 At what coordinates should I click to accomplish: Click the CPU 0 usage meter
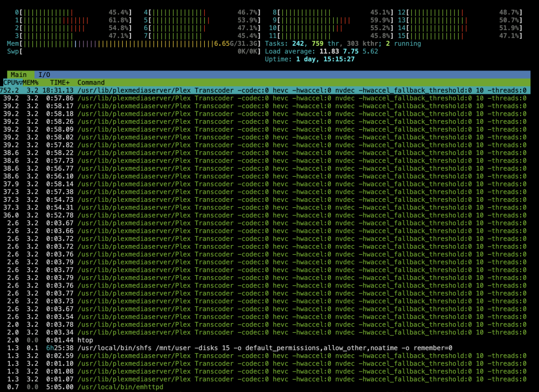[73, 12]
